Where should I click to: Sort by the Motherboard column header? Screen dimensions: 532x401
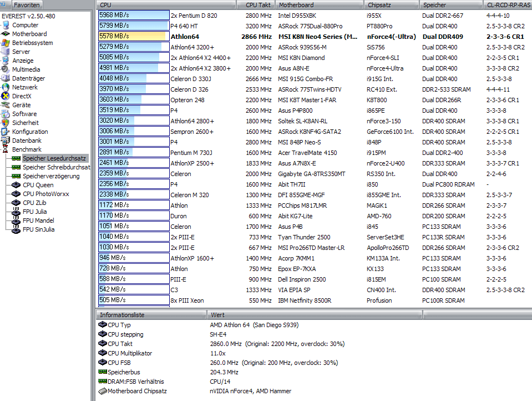coord(320,5)
